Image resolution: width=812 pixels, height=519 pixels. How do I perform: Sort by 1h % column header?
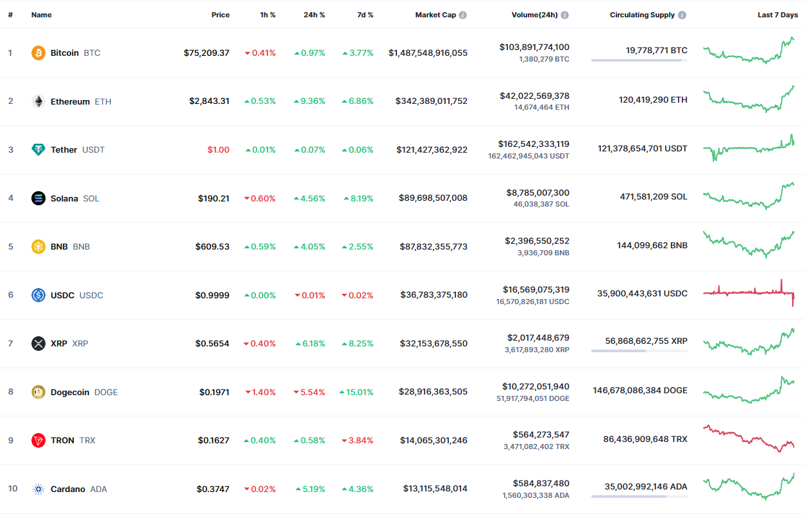pos(267,15)
